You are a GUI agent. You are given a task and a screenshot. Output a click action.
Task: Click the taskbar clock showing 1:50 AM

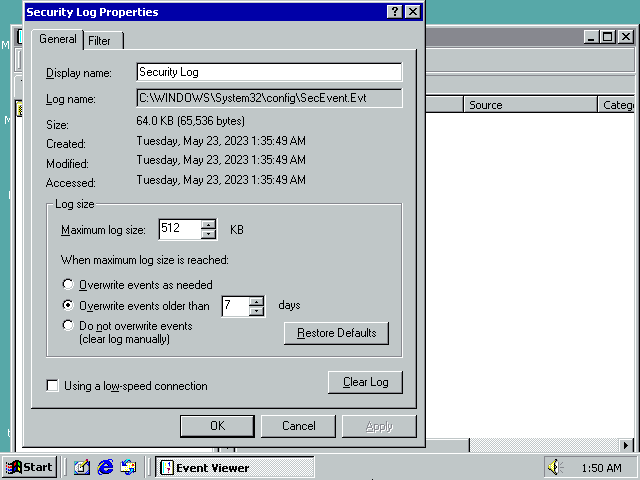pyautogui.click(x=601, y=468)
